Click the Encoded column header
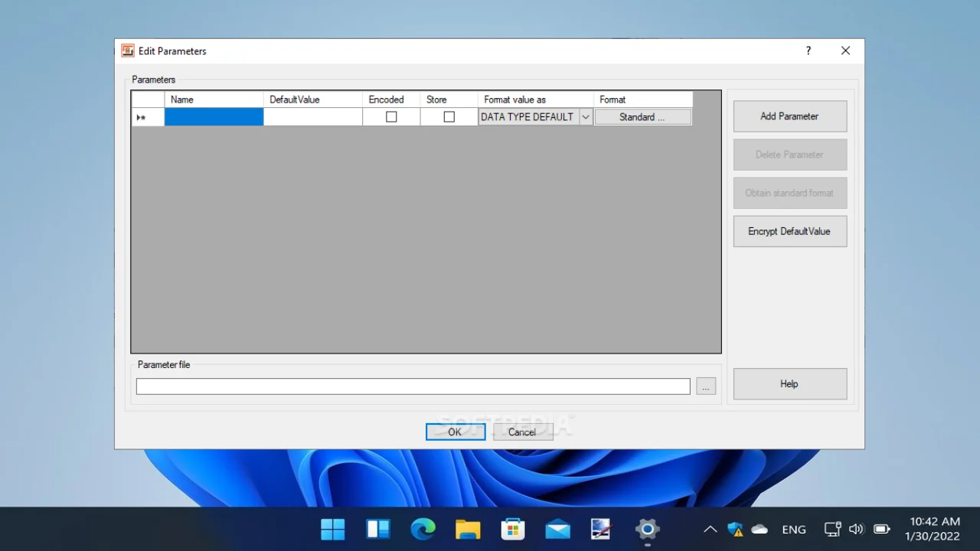The image size is (980, 551). coord(391,99)
